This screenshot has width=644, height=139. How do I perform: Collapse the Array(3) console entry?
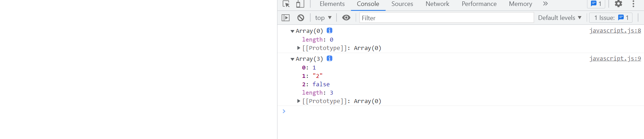[x=292, y=59]
